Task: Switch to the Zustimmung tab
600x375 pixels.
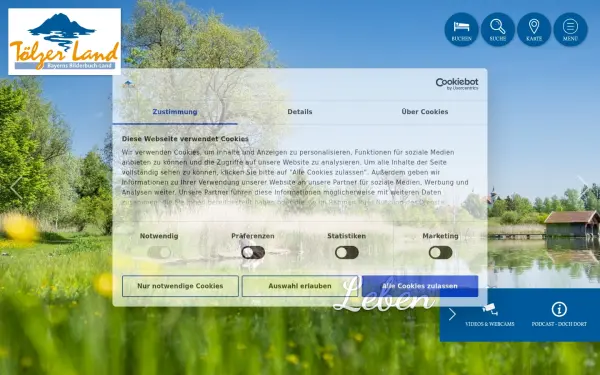Action: click(175, 112)
